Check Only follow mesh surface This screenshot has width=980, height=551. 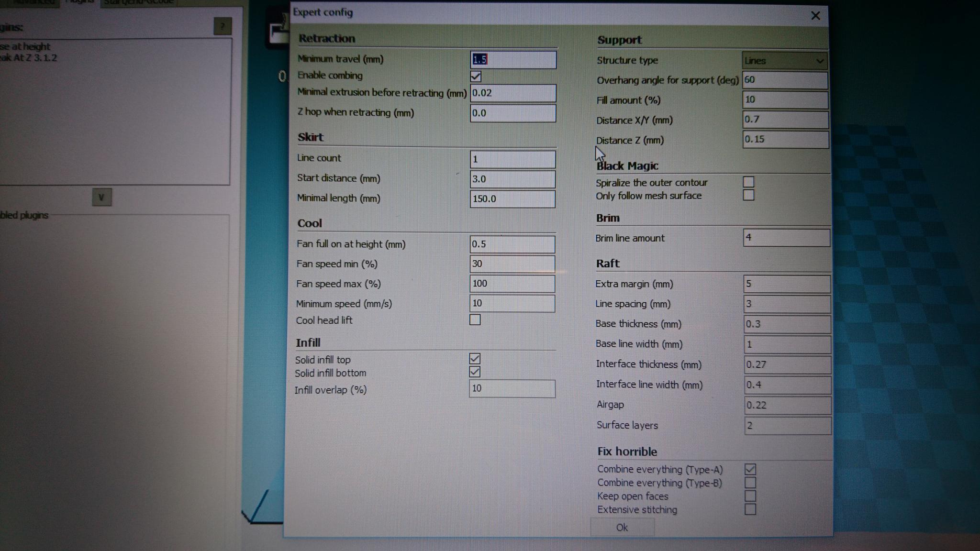[748, 195]
